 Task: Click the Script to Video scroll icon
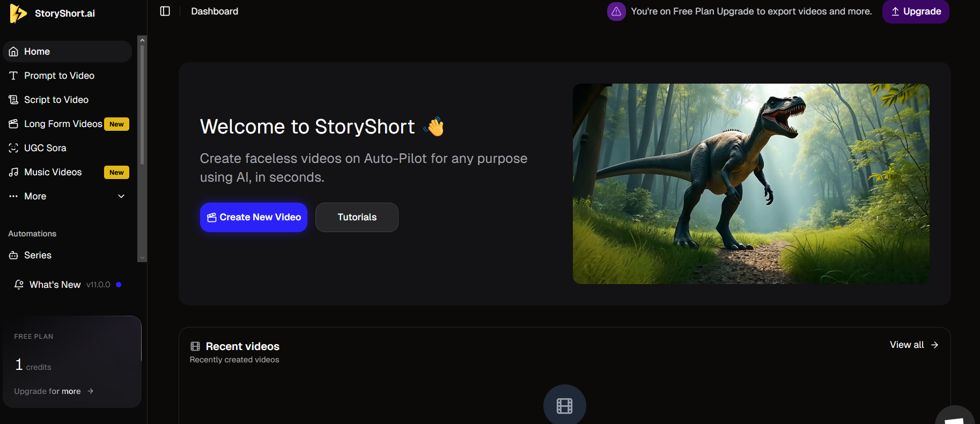click(13, 100)
